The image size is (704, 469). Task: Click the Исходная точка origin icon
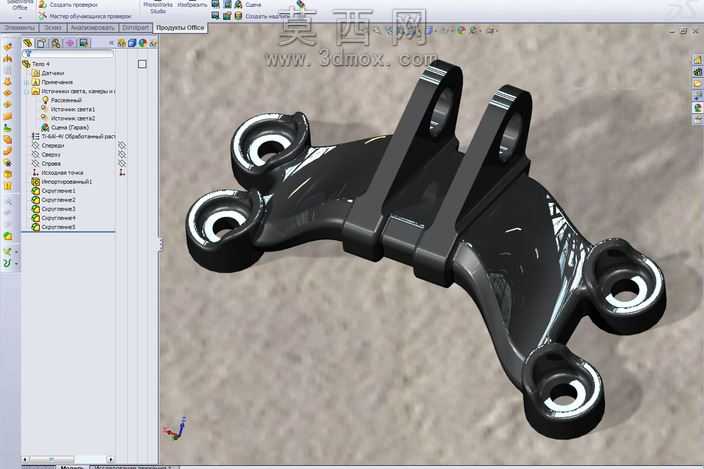click(x=36, y=172)
